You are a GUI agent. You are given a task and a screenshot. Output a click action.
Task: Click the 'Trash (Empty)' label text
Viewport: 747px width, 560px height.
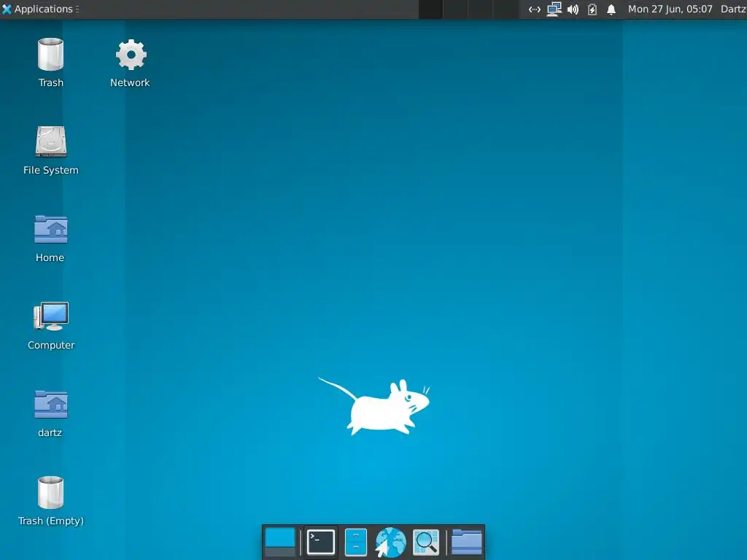(x=51, y=521)
